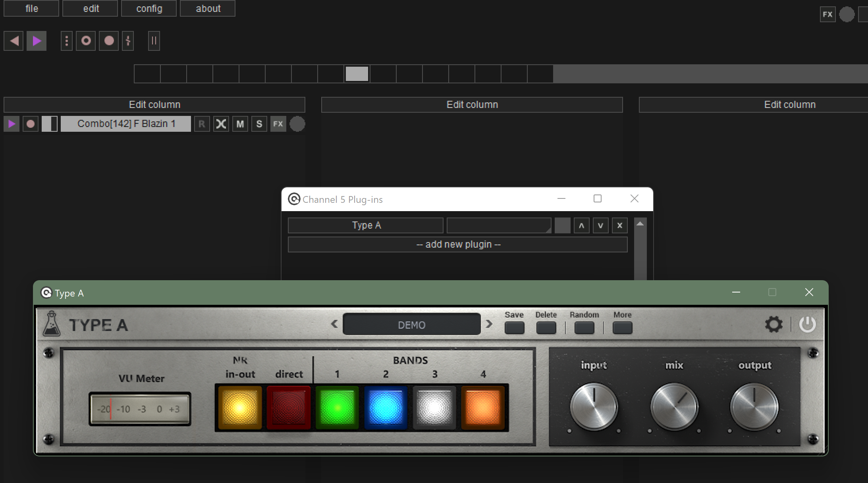Open the three-dot options icon in the transport
Screen dimensions: 868x483
coord(66,40)
